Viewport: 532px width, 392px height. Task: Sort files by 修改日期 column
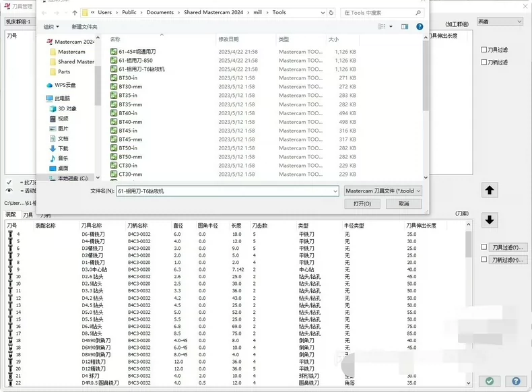[228, 39]
